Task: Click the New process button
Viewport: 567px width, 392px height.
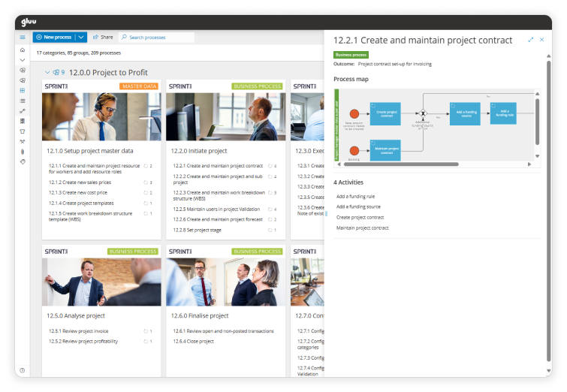Action: (54, 38)
